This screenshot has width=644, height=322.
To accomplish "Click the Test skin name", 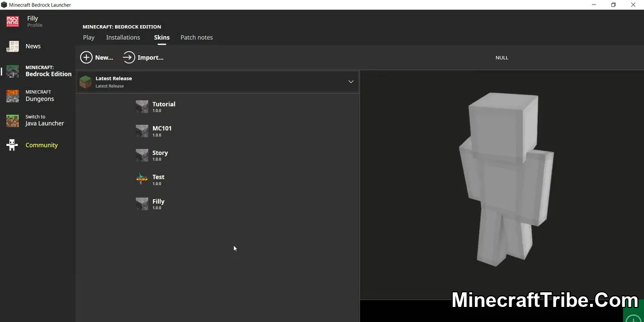I will tap(158, 177).
